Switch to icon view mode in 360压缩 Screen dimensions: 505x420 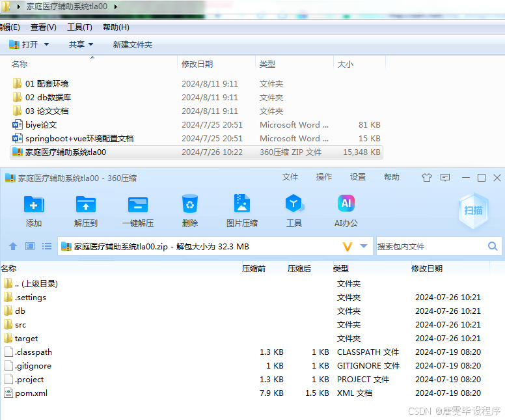(30, 247)
